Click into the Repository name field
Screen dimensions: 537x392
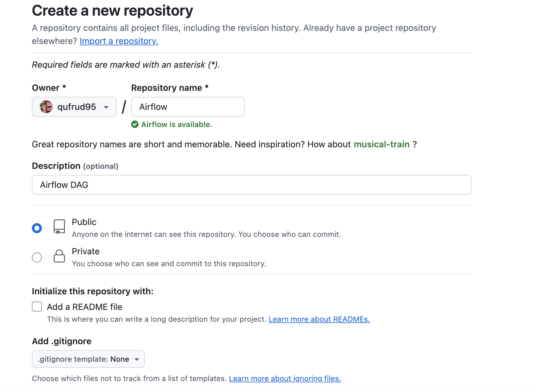coord(188,107)
